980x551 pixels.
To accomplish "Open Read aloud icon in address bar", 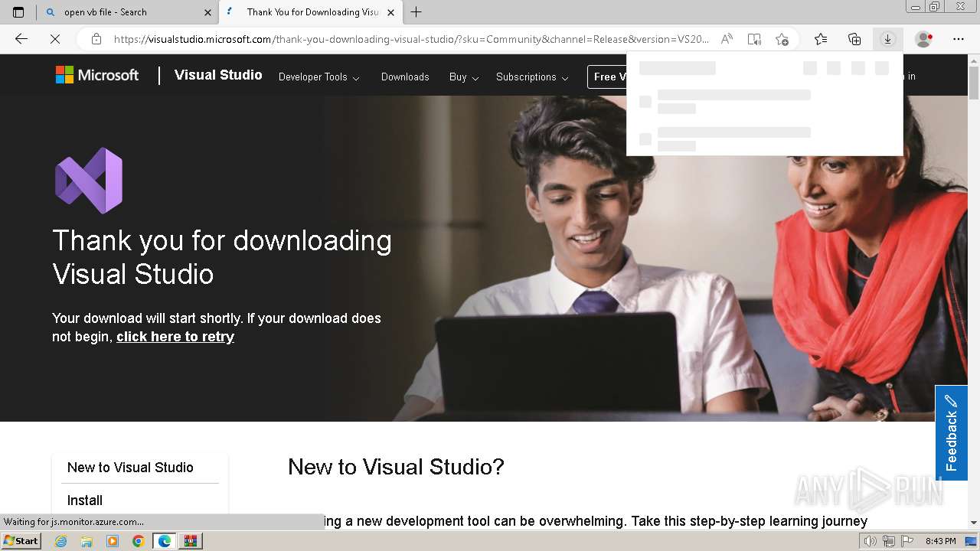I will [727, 39].
